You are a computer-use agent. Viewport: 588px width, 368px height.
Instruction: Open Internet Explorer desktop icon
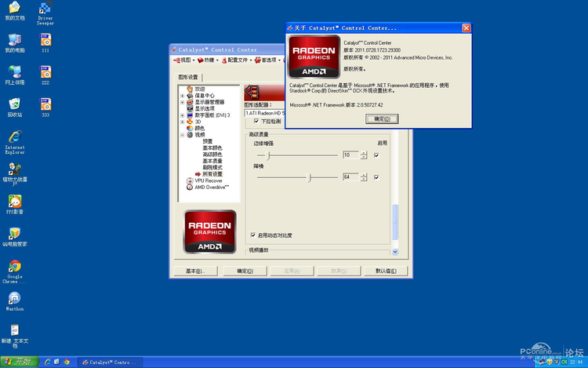[x=15, y=142]
